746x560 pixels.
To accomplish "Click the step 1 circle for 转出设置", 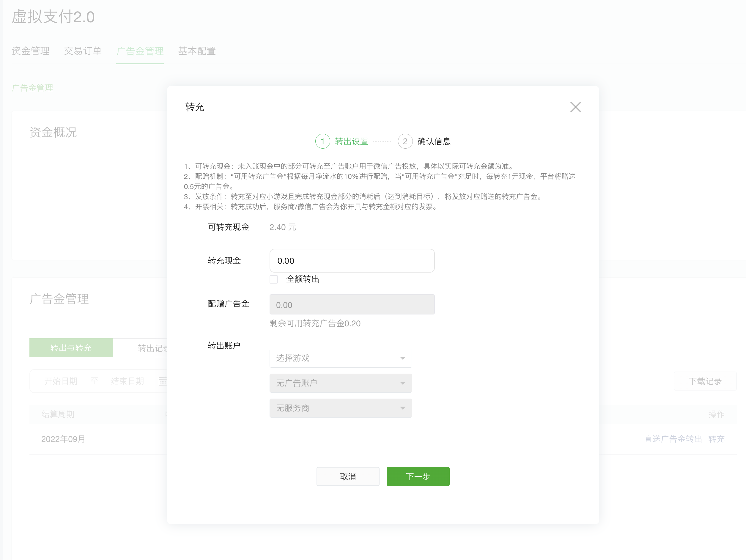I will (322, 141).
